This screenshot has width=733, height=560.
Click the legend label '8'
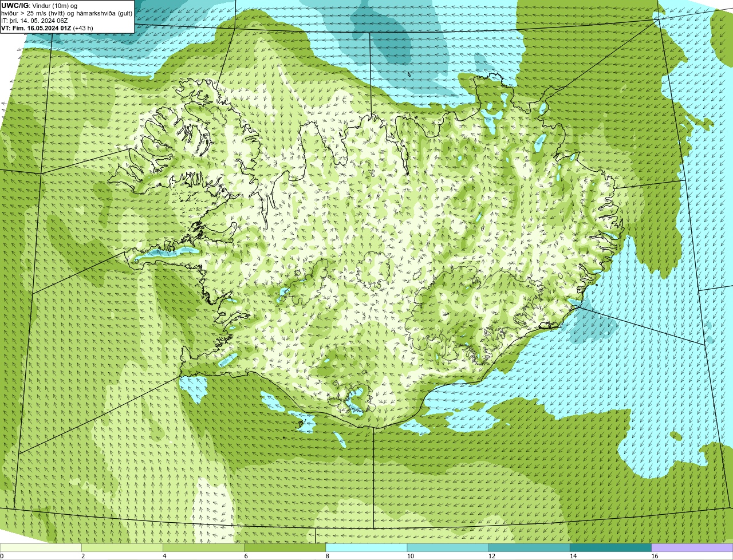[x=328, y=556]
